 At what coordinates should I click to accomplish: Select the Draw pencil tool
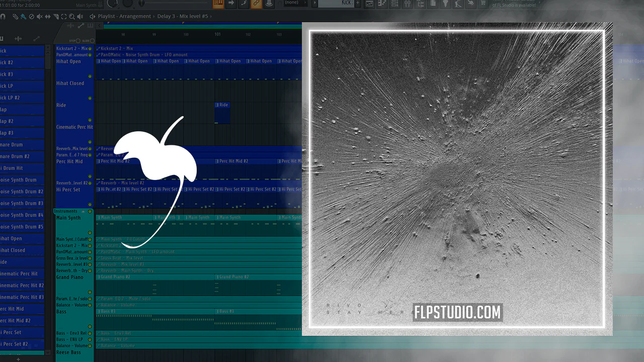click(x=16, y=16)
